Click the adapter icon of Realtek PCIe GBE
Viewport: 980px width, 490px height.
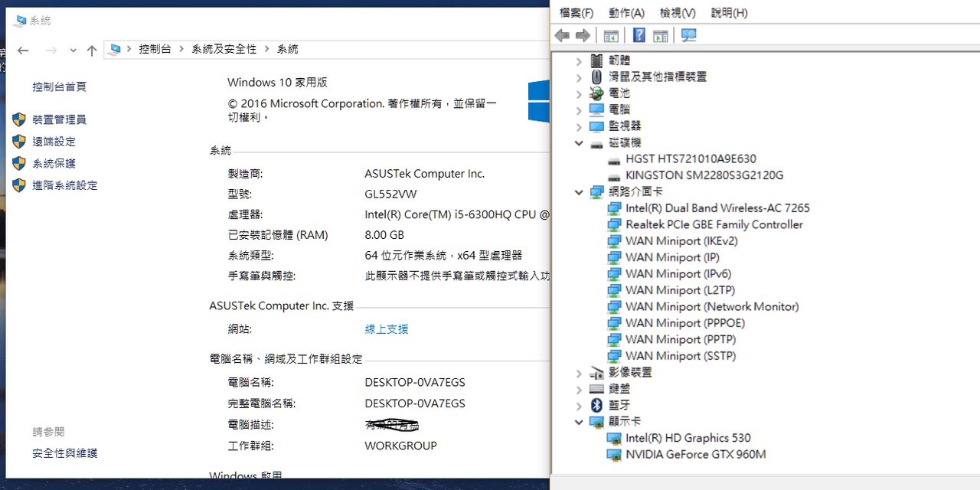click(x=614, y=225)
